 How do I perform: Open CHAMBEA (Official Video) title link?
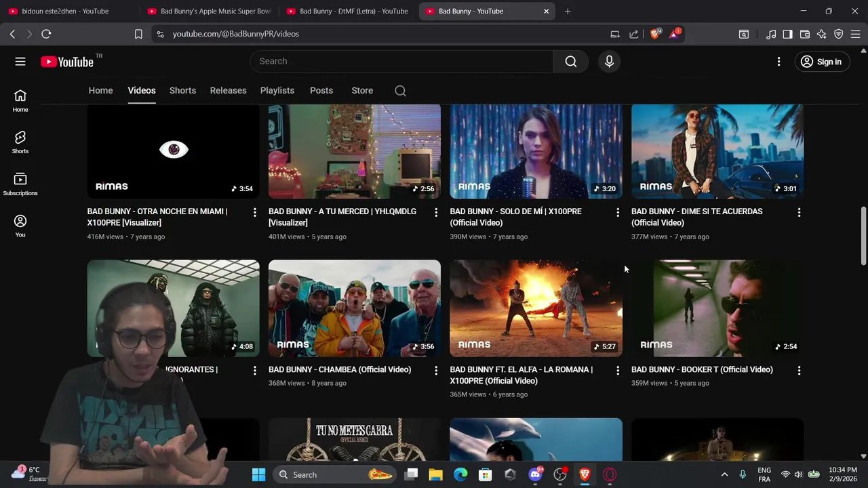(x=340, y=369)
